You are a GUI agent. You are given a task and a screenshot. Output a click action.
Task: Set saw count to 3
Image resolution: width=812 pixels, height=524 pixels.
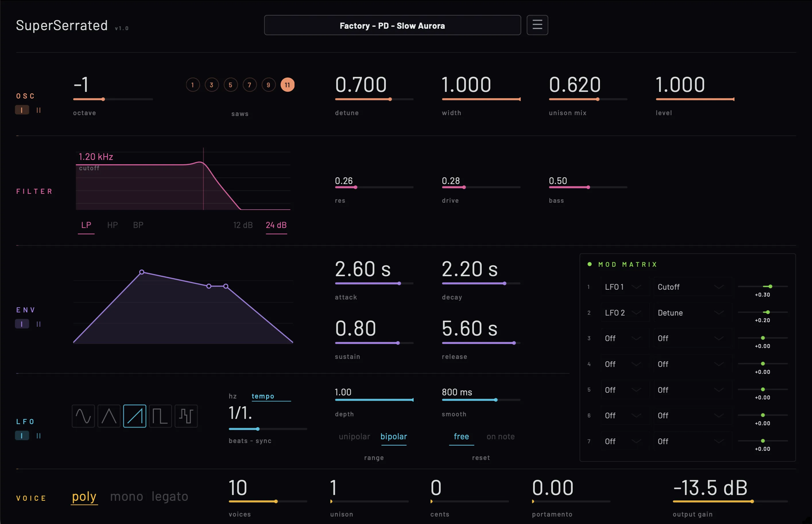point(212,85)
